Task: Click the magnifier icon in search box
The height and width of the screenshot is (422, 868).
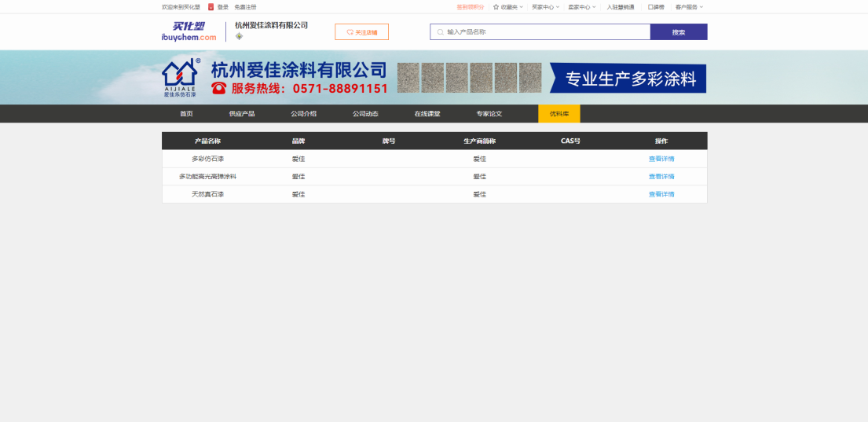Action: click(440, 32)
